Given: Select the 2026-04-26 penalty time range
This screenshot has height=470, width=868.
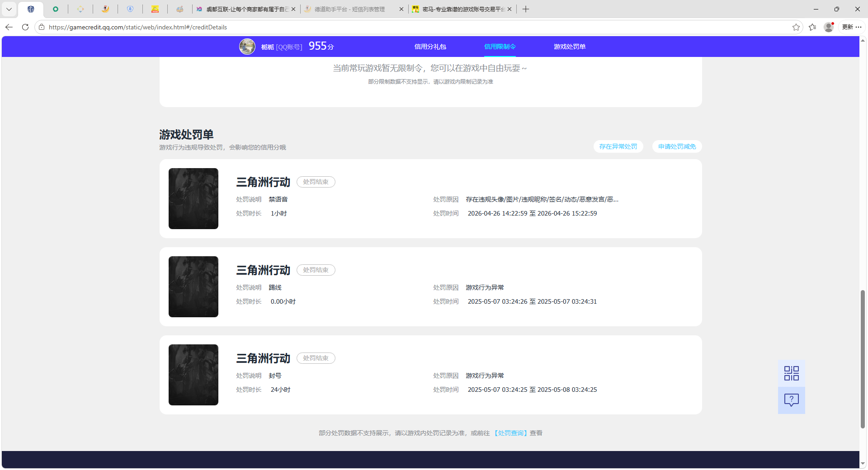Looking at the screenshot, I should [x=532, y=213].
